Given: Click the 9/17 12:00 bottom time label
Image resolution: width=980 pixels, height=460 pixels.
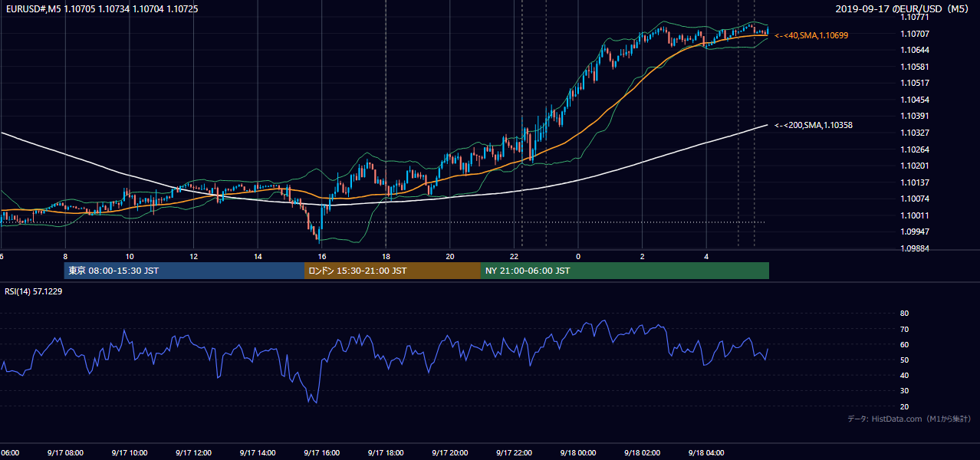Looking at the screenshot, I should click(193, 453).
